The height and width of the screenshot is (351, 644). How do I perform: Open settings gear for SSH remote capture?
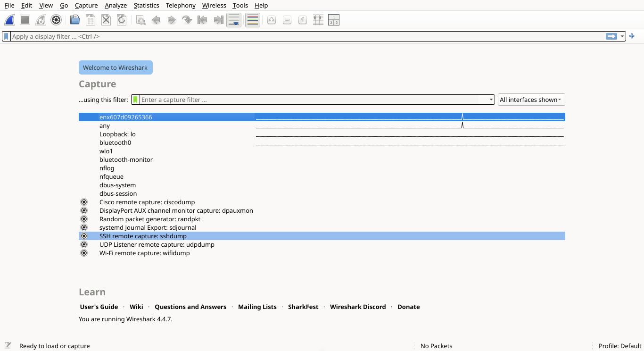pos(84,236)
